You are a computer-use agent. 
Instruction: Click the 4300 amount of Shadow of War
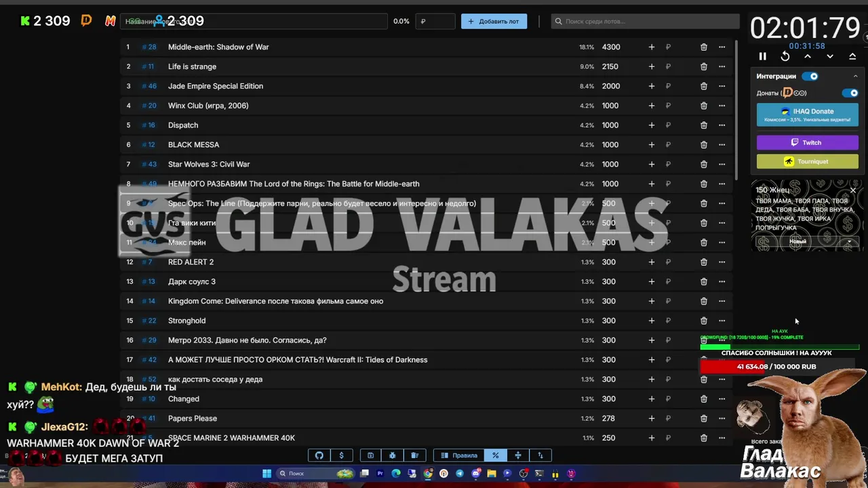(611, 47)
